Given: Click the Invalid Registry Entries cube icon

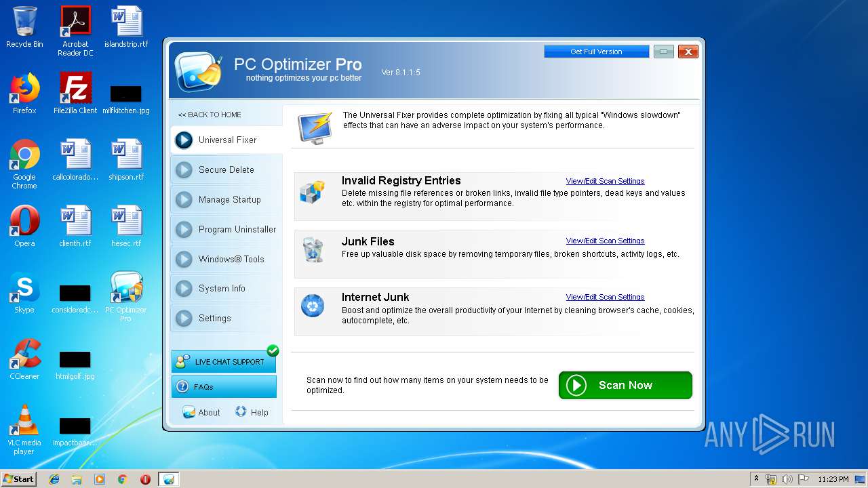Looking at the screenshot, I should 313,192.
